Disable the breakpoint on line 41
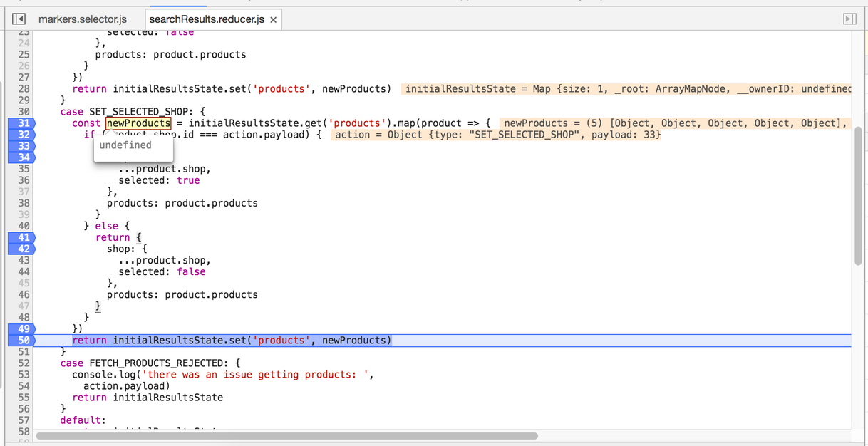This screenshot has height=446, width=868. [x=21, y=237]
